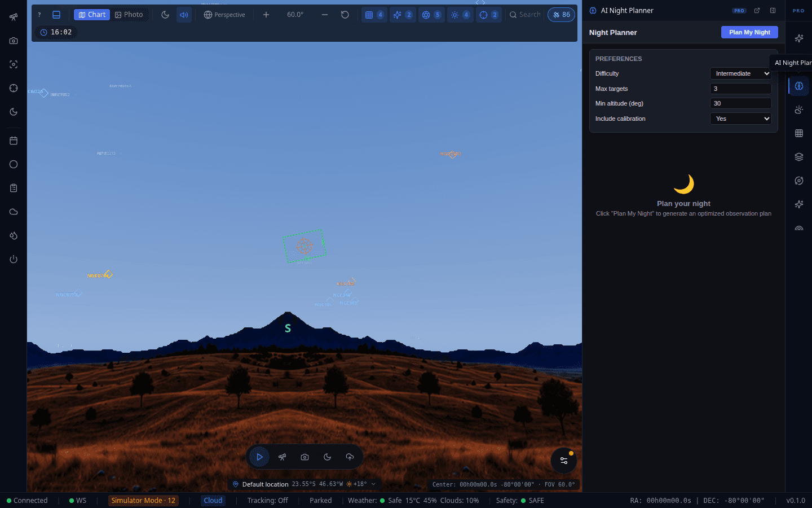Open the top sparkle AI panel in right rail

tap(799, 38)
